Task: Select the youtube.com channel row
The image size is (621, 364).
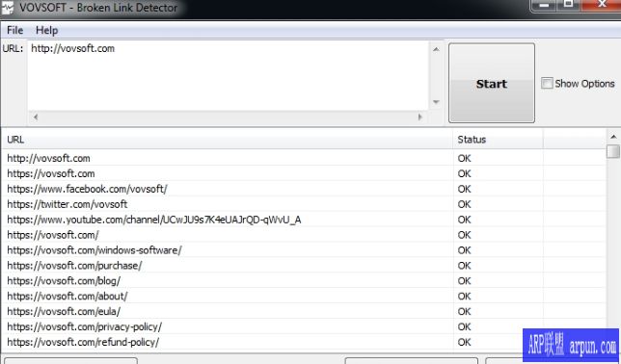Action: (304, 220)
